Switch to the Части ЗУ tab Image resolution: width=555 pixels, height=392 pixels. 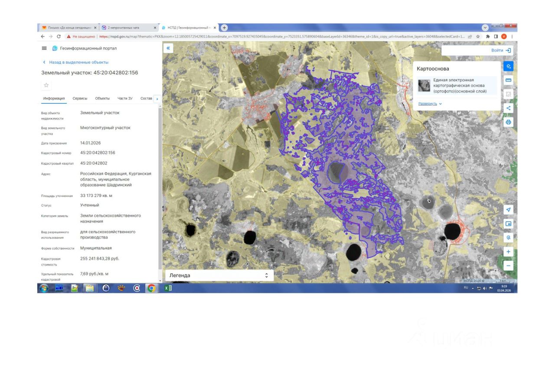pyautogui.click(x=125, y=98)
